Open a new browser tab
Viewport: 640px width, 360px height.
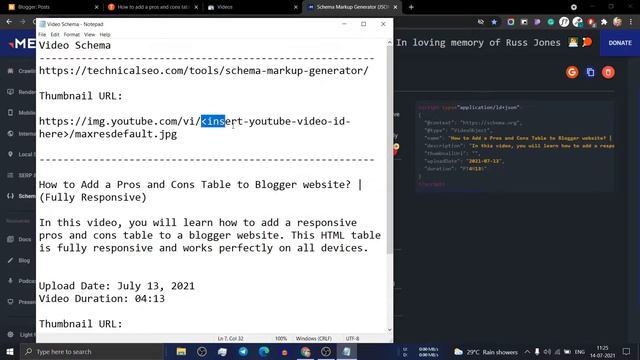click(x=411, y=7)
